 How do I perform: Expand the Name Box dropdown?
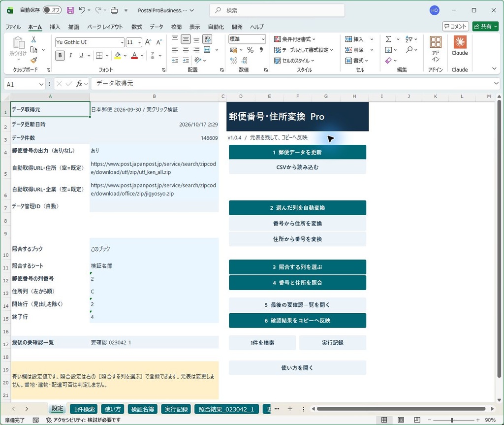pos(41,84)
